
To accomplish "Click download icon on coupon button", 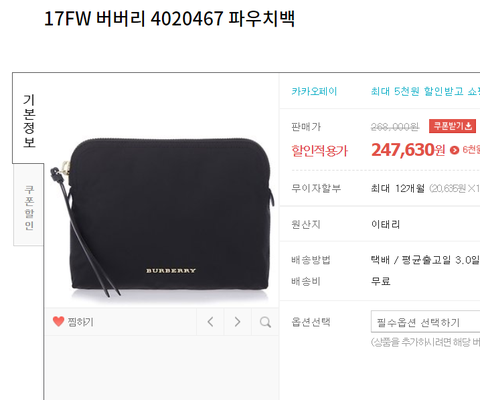I will point(469,126).
